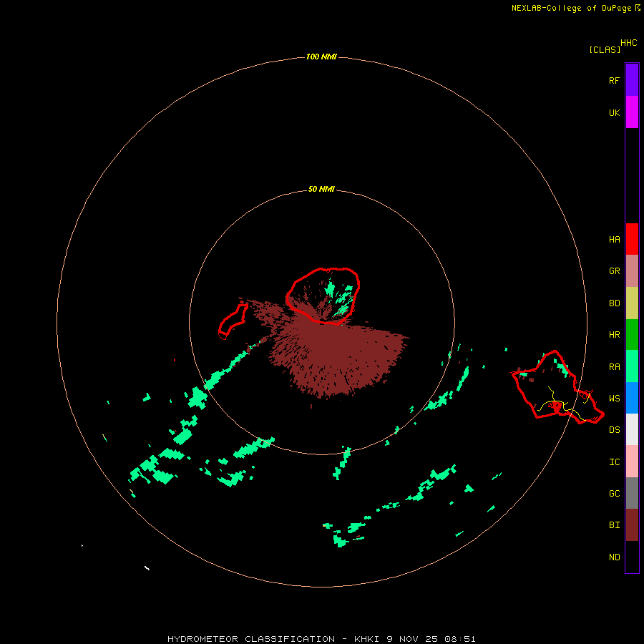The image size is (644, 644).
Task: Click the RF legend label
Action: click(x=614, y=80)
